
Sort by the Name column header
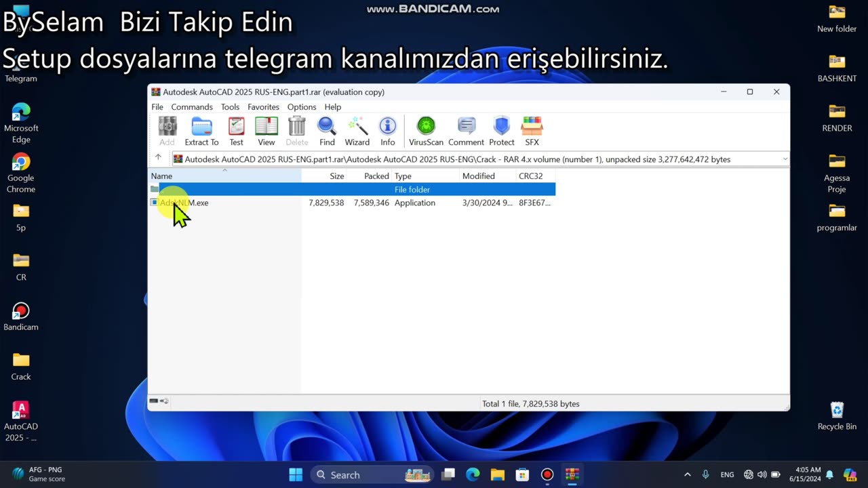coord(224,176)
